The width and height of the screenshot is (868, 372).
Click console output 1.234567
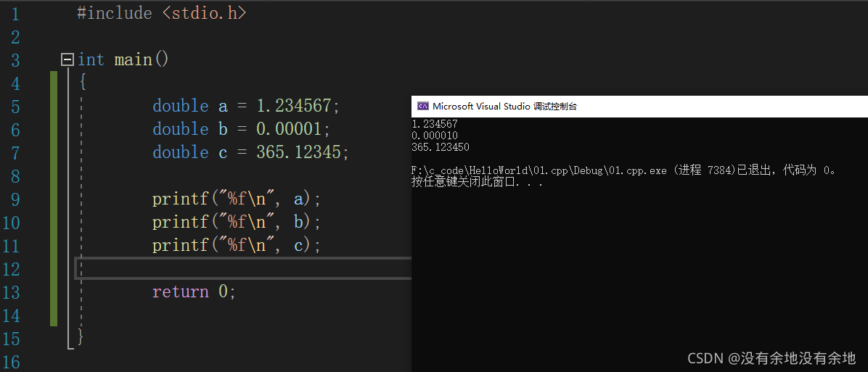click(435, 124)
